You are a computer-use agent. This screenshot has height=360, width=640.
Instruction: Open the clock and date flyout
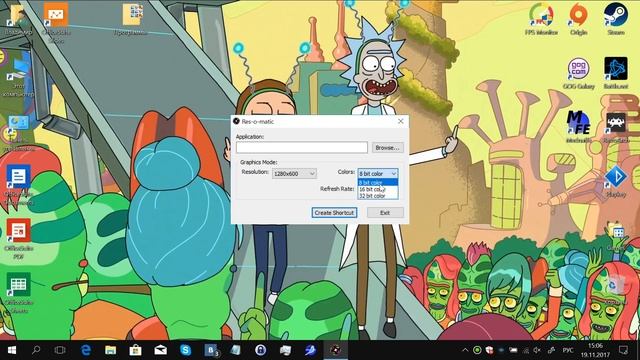coord(596,350)
